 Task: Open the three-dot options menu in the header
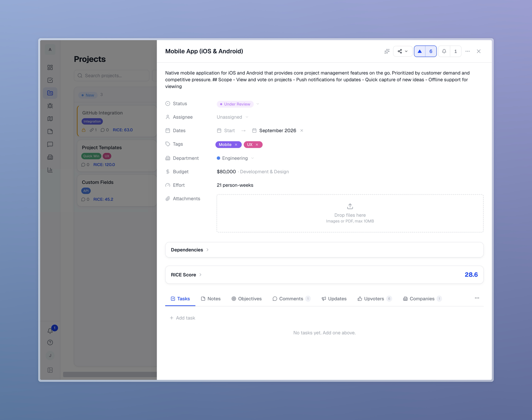point(467,51)
